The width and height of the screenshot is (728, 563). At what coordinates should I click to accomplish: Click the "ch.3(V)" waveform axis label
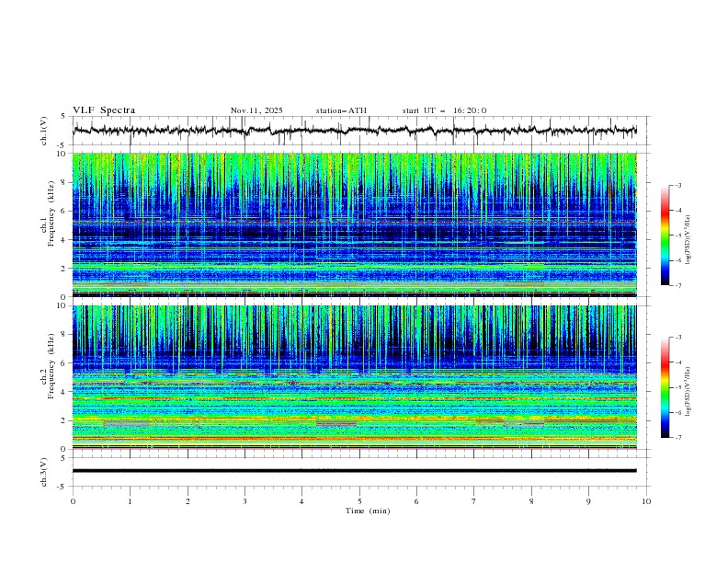coord(44,472)
